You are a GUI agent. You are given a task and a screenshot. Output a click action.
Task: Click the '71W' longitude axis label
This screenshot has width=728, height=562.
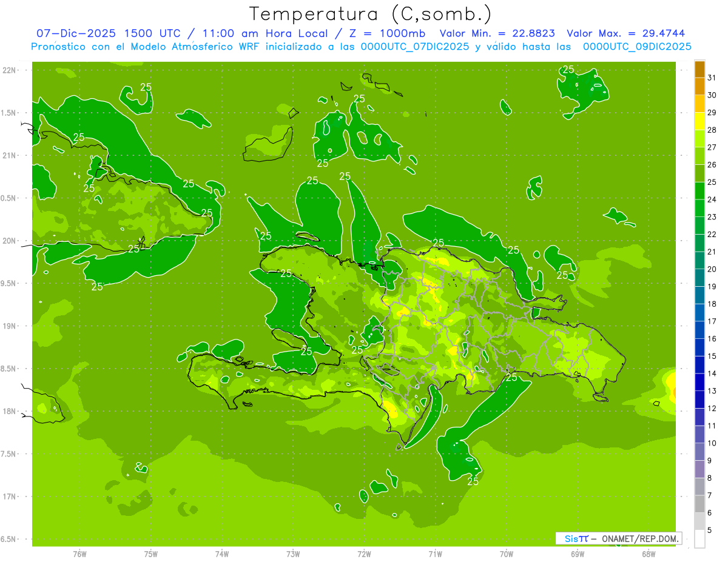pyautogui.click(x=435, y=554)
